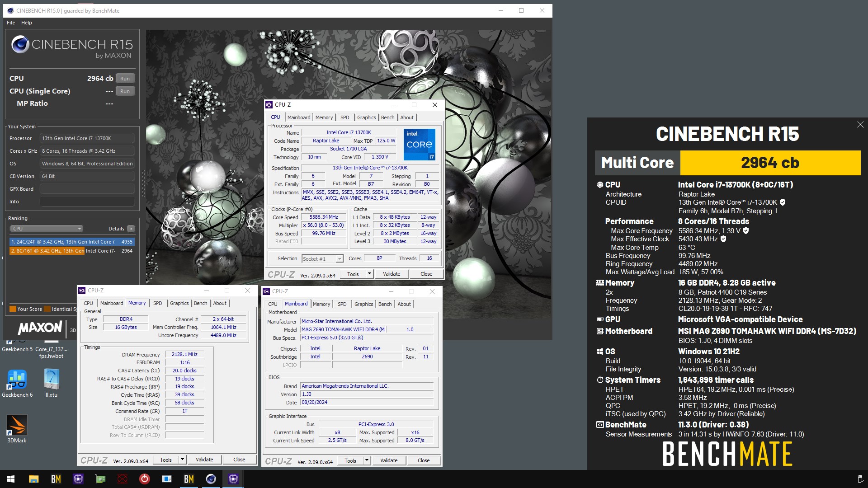The image size is (868, 488).
Task: Click the green graphics card taskbar icon
Action: pyautogui.click(x=100, y=479)
